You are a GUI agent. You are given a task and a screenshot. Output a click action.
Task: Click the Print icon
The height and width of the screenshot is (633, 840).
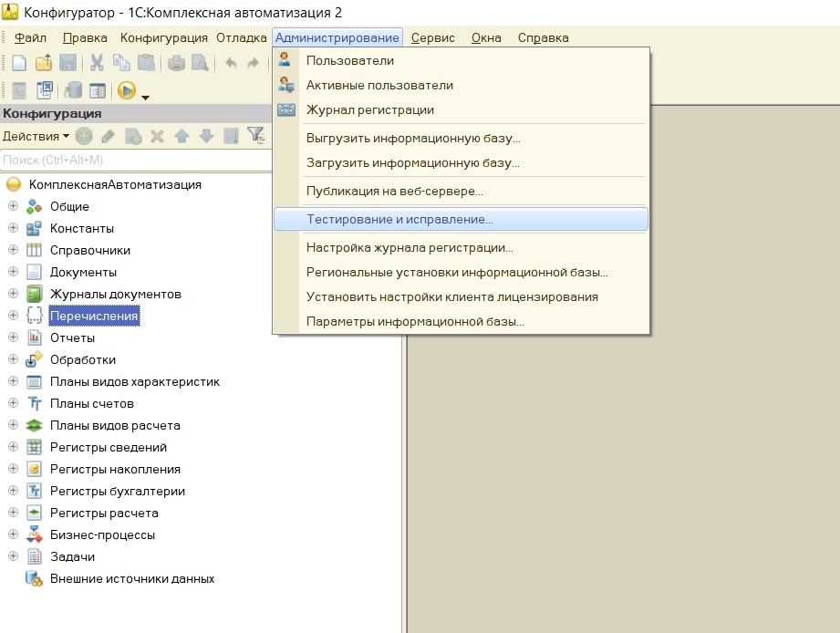[x=176, y=63]
